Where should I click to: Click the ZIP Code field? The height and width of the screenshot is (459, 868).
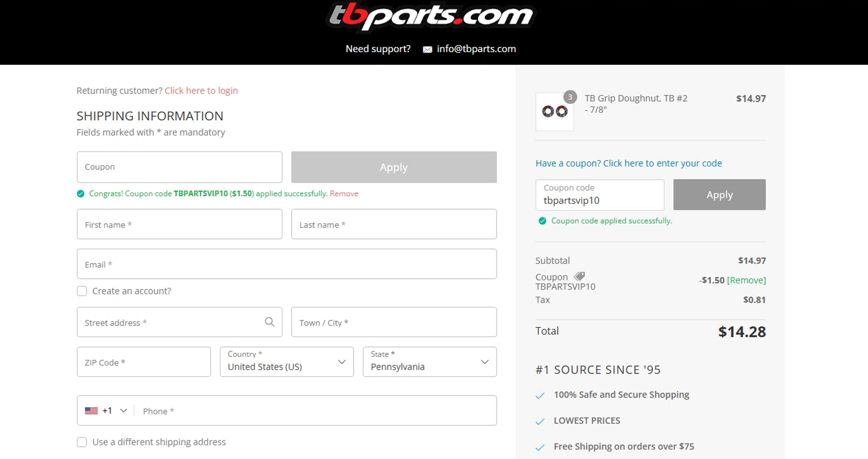[x=144, y=362]
